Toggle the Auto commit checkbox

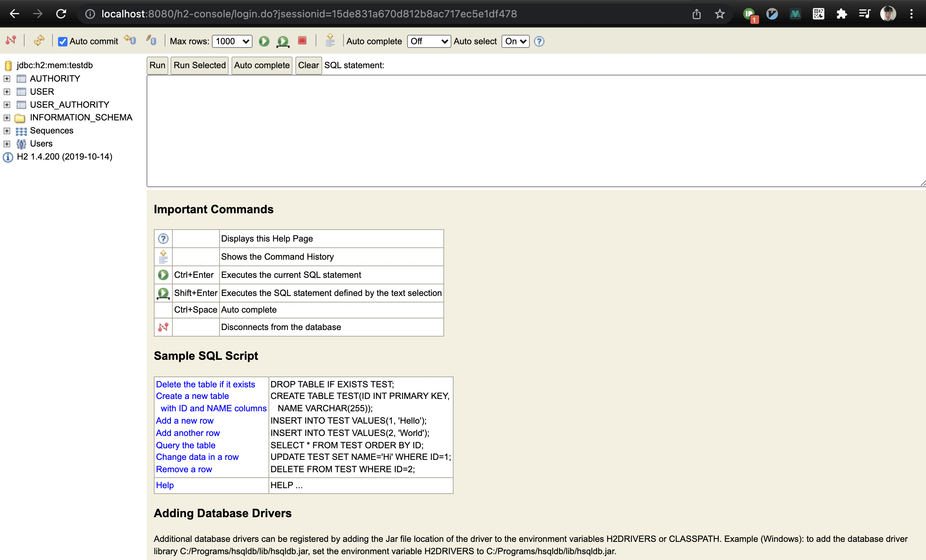coord(63,42)
